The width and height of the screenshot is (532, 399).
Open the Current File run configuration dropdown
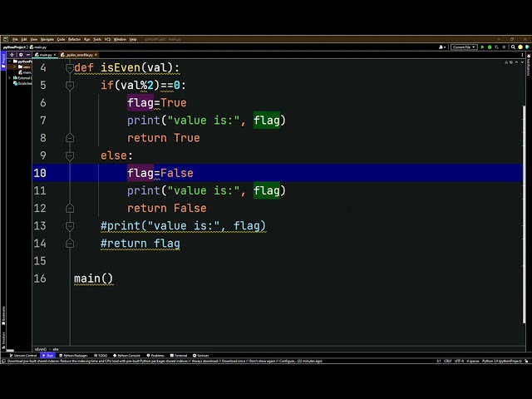click(464, 47)
